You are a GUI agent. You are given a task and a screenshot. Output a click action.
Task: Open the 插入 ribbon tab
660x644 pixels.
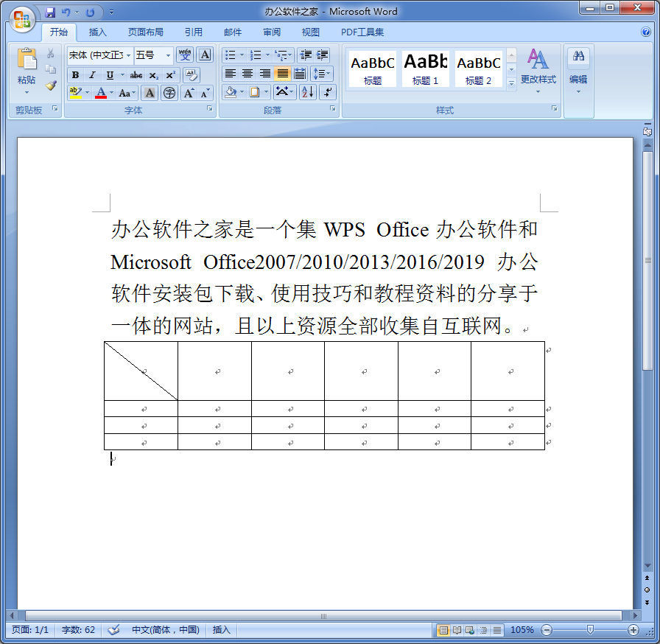[x=98, y=32]
